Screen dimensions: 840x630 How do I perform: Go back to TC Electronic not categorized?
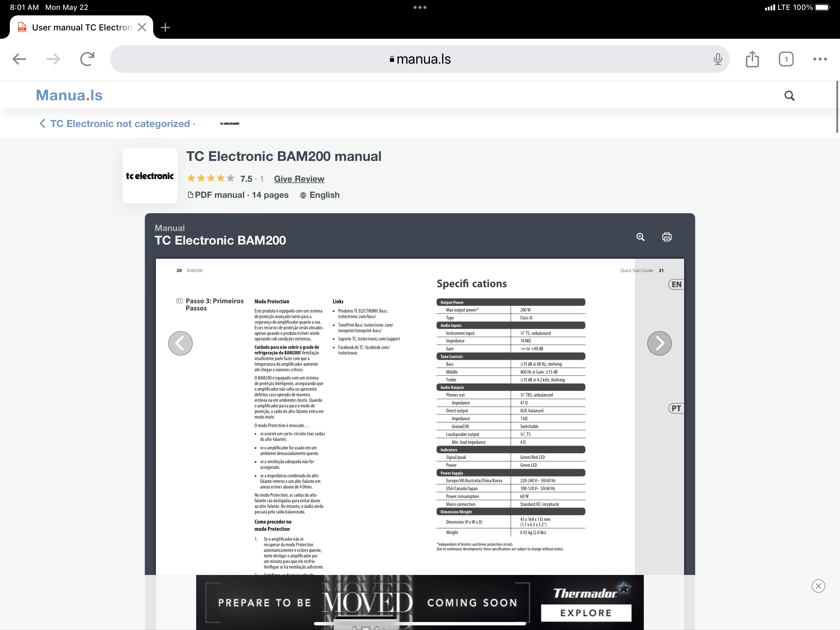coord(117,123)
